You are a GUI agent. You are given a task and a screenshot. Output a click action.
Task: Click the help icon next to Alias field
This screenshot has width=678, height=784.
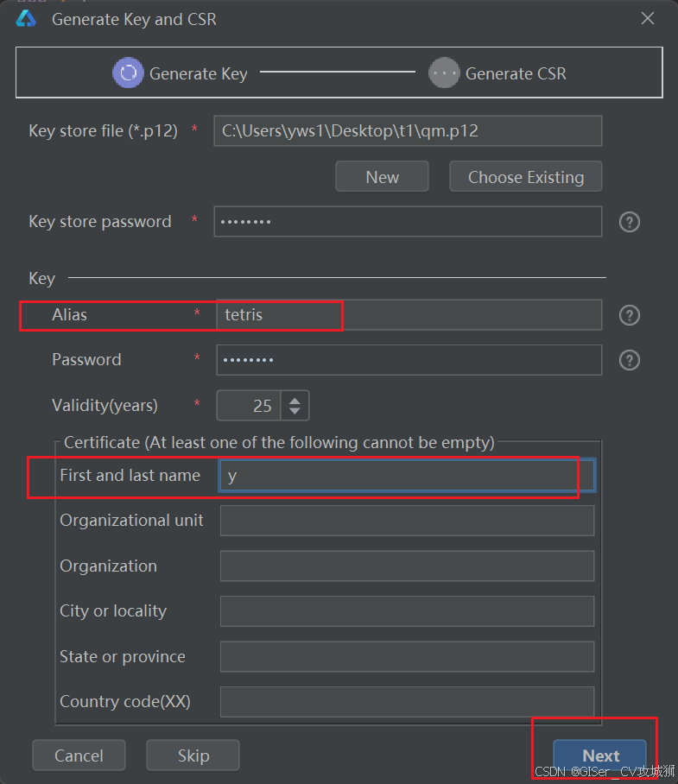tap(629, 315)
